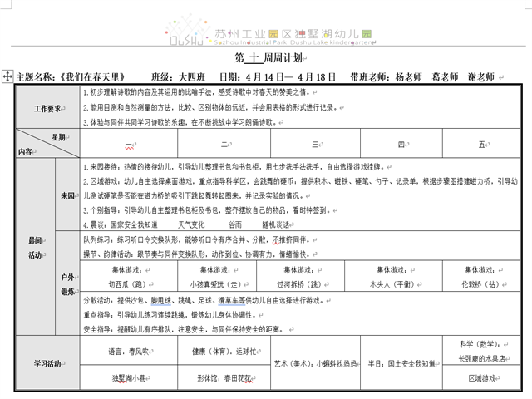This screenshot has width=532, height=399.
Task: Click the 内容 label in diagonal cell
Action: (25, 151)
